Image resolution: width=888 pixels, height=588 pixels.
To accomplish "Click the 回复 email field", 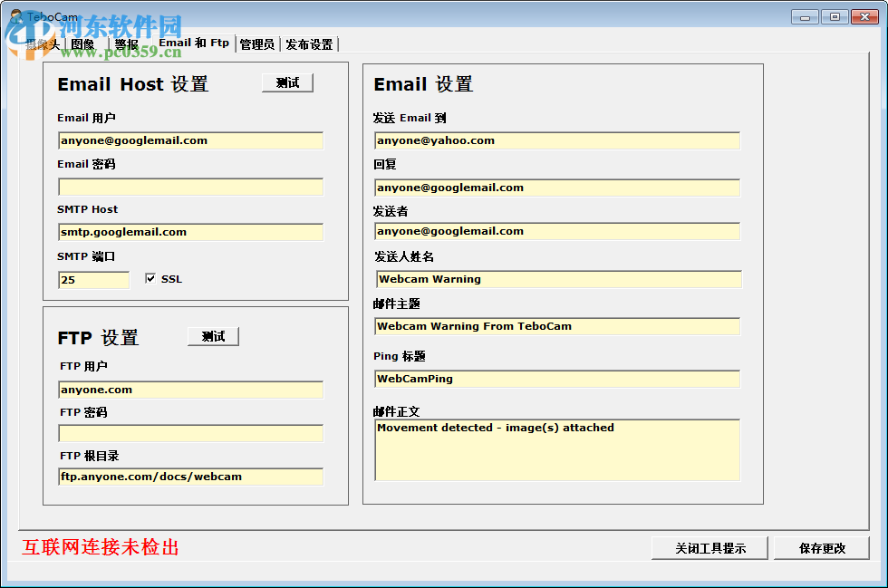I will tap(557, 188).
